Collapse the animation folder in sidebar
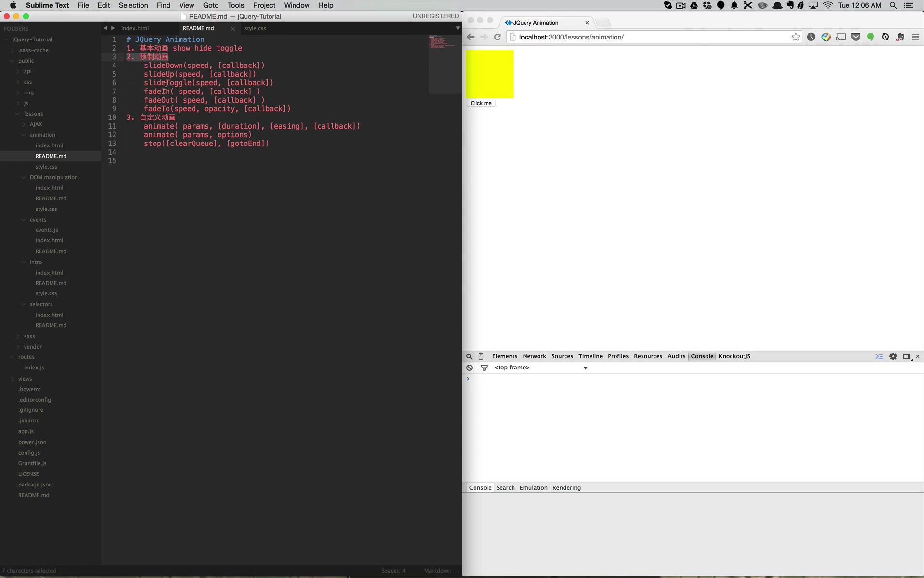Screen dimensions: 924x578 (23, 134)
